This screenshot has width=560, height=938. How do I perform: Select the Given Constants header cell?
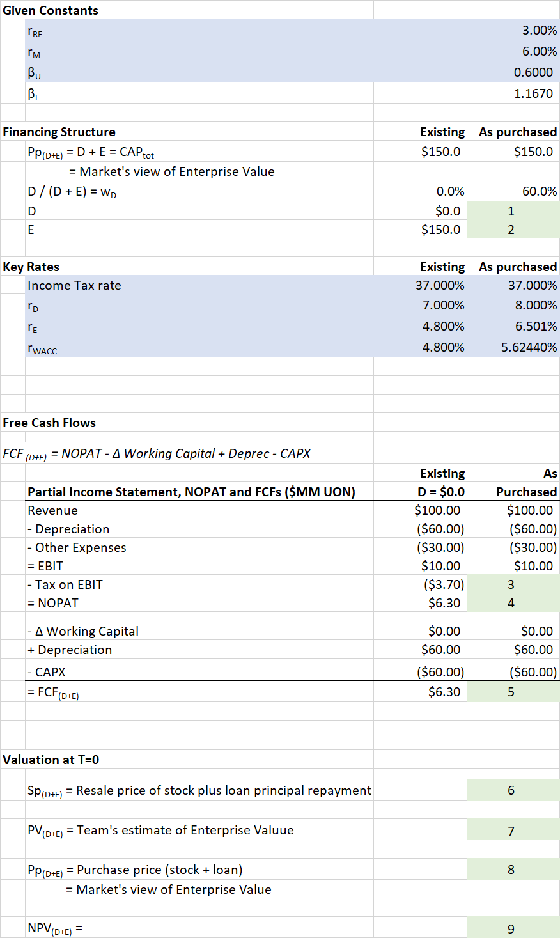pyautogui.click(x=51, y=10)
